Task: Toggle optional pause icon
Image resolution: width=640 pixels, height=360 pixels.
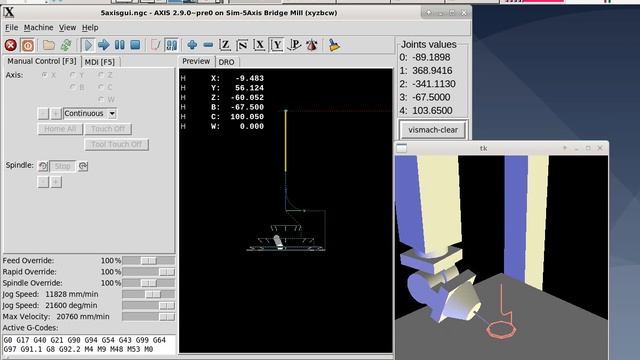Action: pos(171,45)
